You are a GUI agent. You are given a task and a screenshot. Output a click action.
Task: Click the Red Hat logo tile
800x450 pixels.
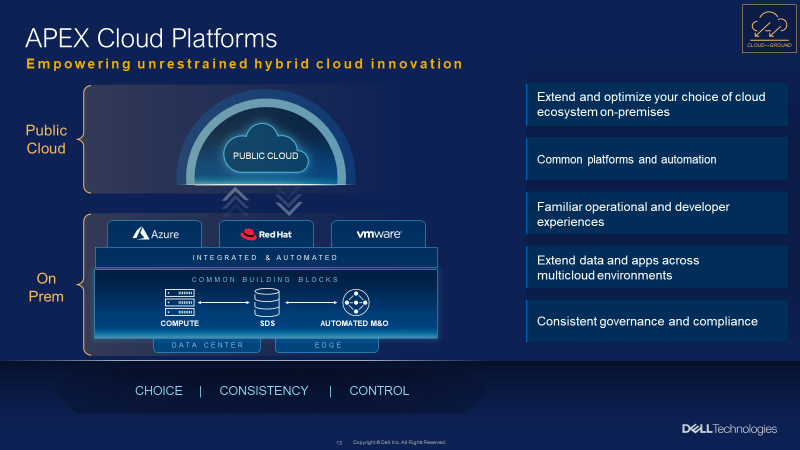[266, 234]
